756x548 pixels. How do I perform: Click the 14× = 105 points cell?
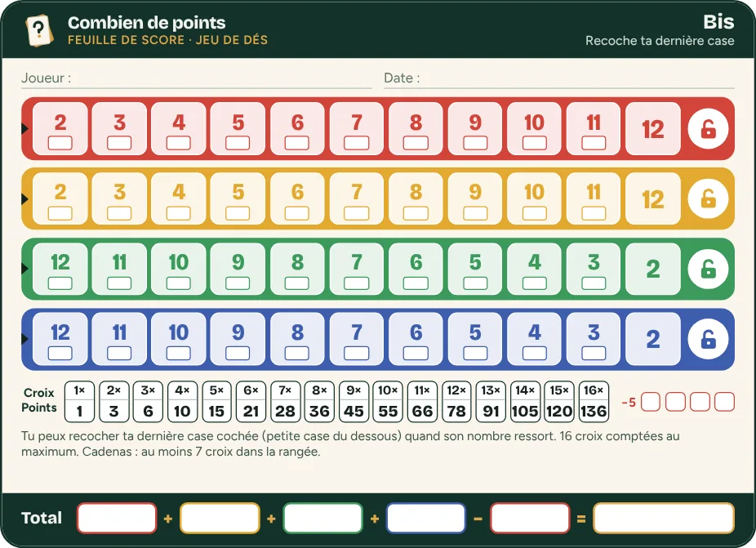point(525,401)
